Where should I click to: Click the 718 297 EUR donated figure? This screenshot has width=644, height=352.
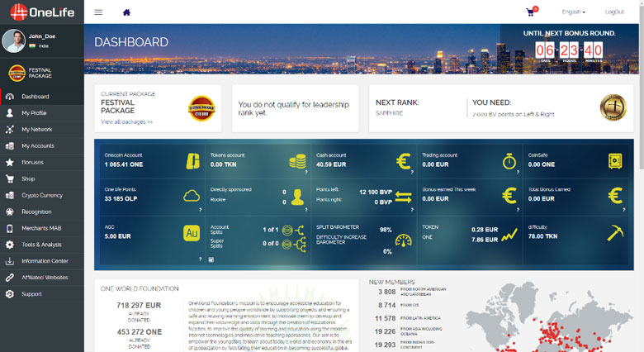139,306
